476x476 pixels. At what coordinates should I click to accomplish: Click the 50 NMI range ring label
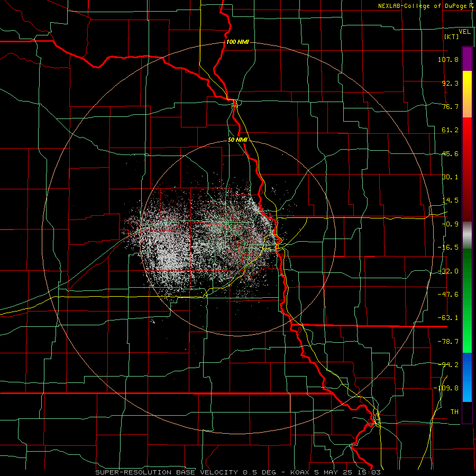[x=237, y=140]
